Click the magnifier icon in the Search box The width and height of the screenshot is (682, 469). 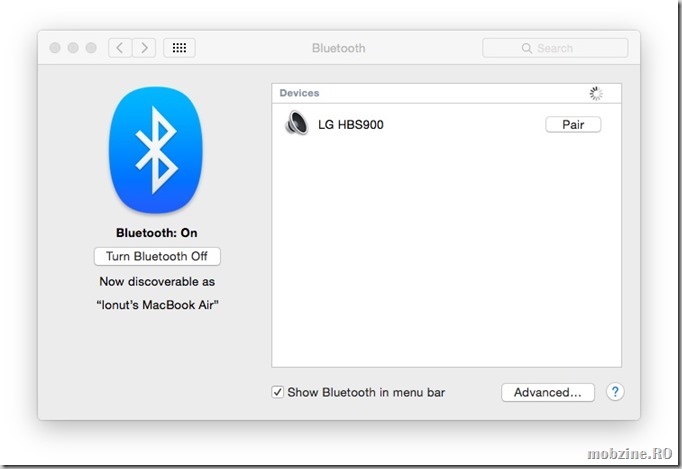(x=526, y=48)
